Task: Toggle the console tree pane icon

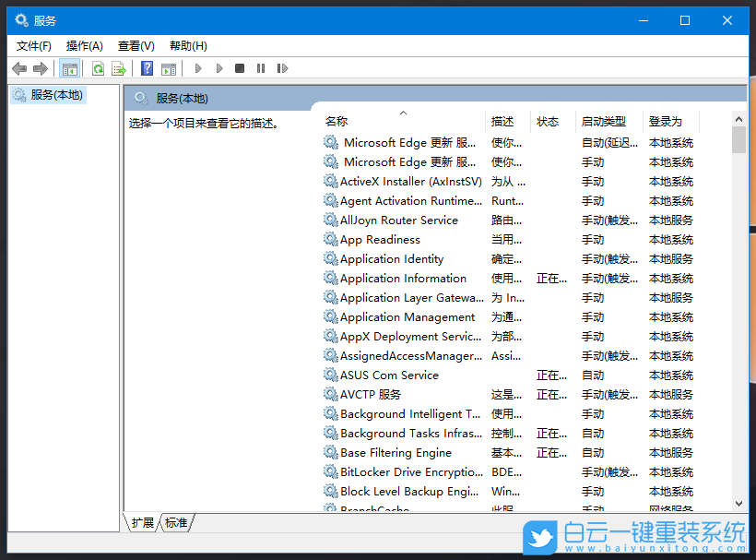Action: click(x=70, y=67)
